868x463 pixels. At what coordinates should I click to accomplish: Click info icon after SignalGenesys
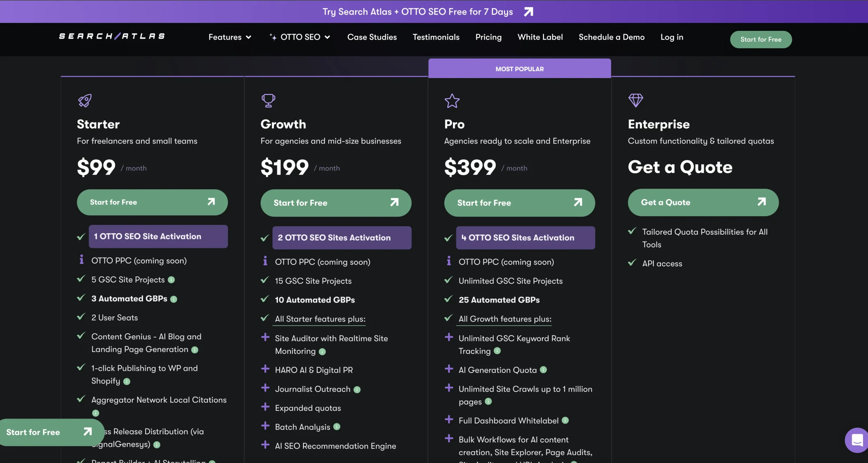157,444
